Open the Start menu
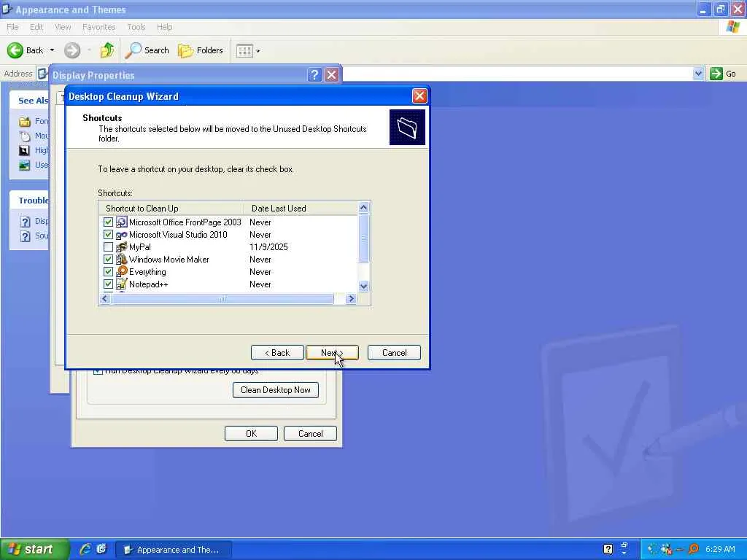747x560 pixels. click(x=34, y=549)
